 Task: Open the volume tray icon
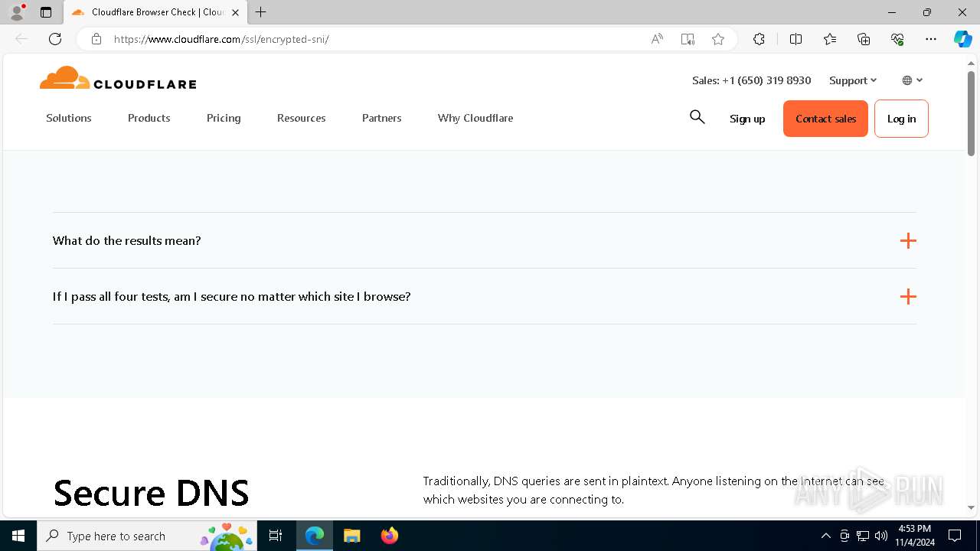(x=881, y=536)
